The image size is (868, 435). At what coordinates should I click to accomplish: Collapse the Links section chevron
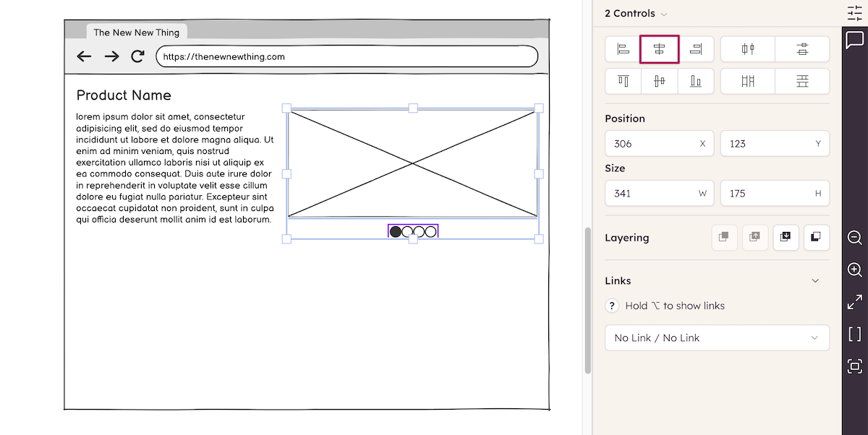coord(815,281)
